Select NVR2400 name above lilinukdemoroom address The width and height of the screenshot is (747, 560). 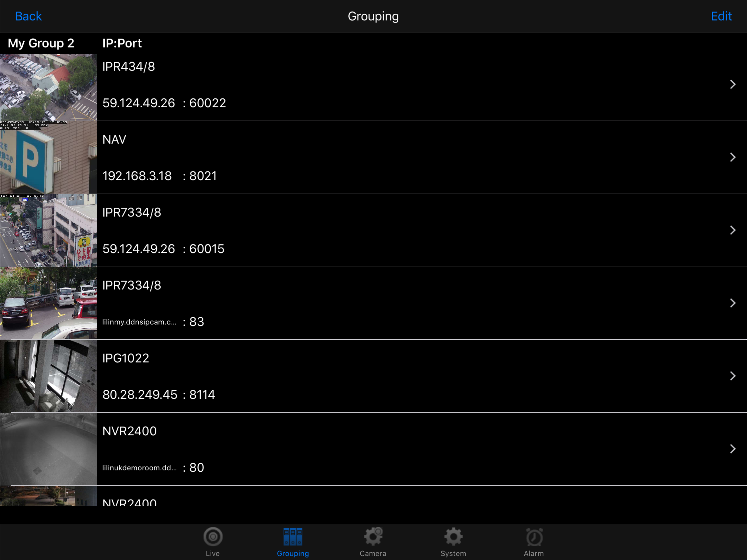(x=130, y=431)
